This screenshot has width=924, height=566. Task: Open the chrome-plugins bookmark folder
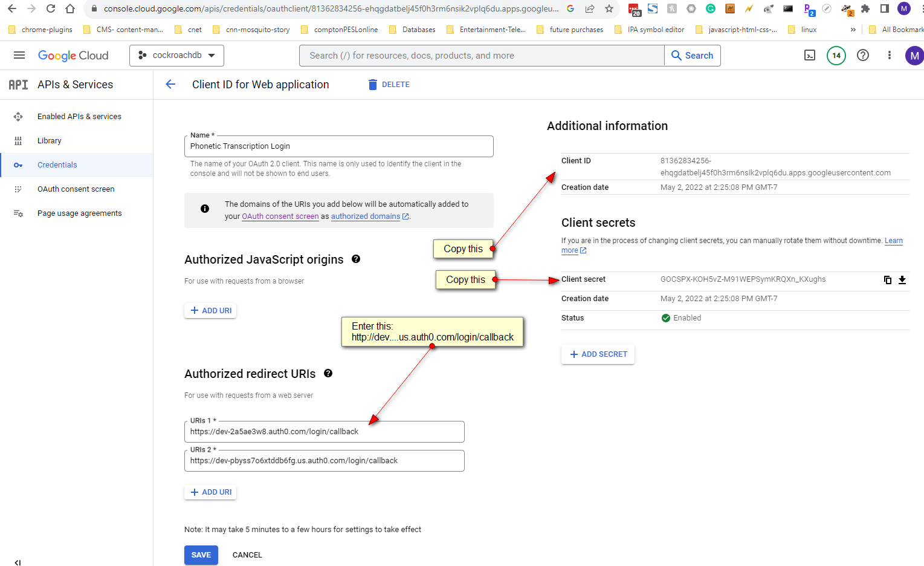pos(40,30)
